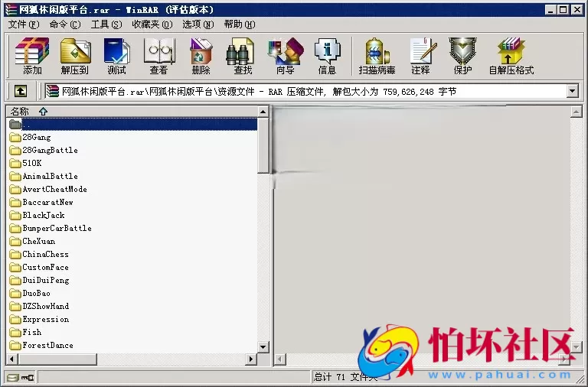This screenshot has height=387, width=588.
Task: Sort by 名称 column header
Action: point(132,111)
